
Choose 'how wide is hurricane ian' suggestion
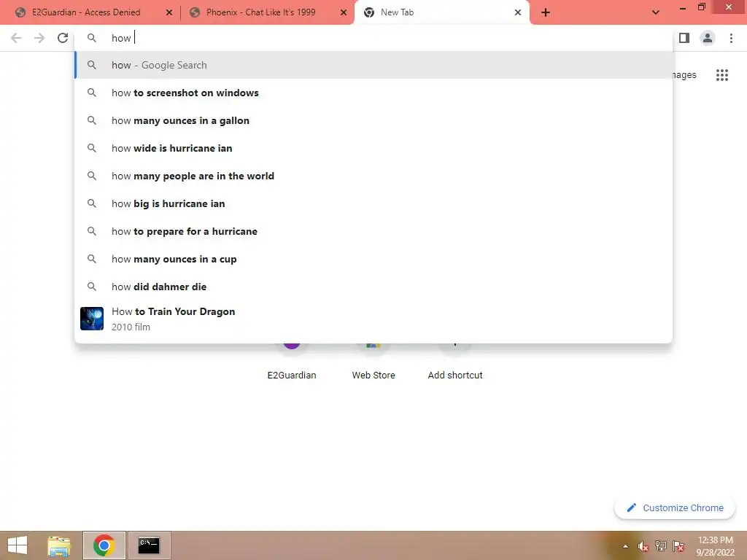[373, 148]
